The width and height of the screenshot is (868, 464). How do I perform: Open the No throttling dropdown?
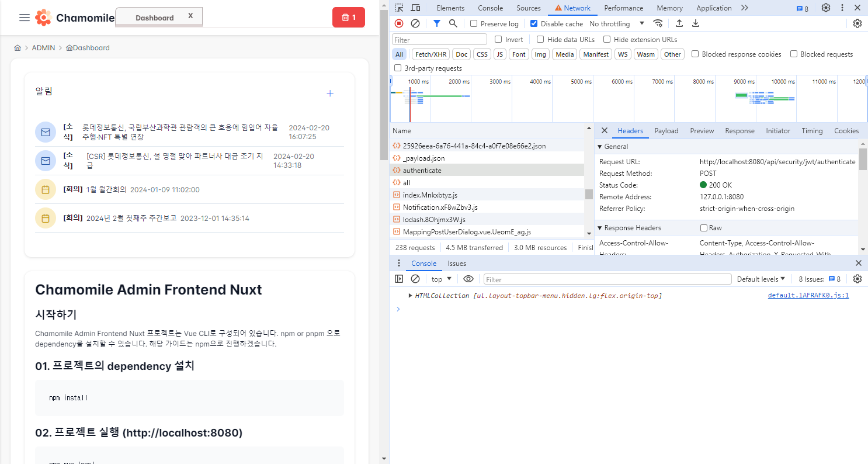click(x=617, y=23)
